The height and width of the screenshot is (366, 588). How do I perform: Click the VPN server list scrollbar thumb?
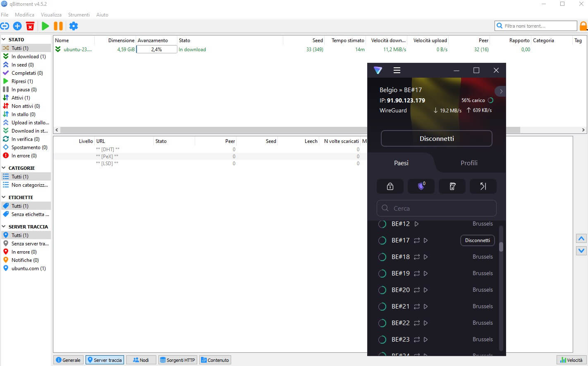pos(501,247)
